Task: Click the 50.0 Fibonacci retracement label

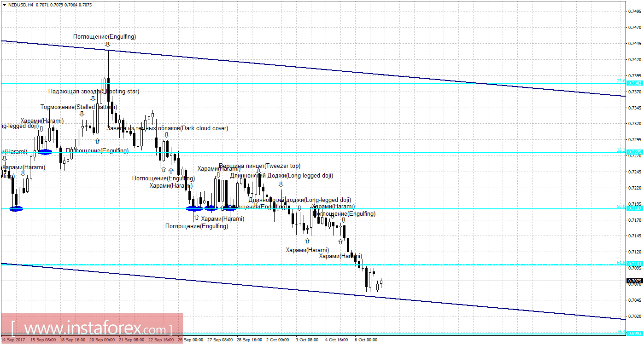Action: 621,207
